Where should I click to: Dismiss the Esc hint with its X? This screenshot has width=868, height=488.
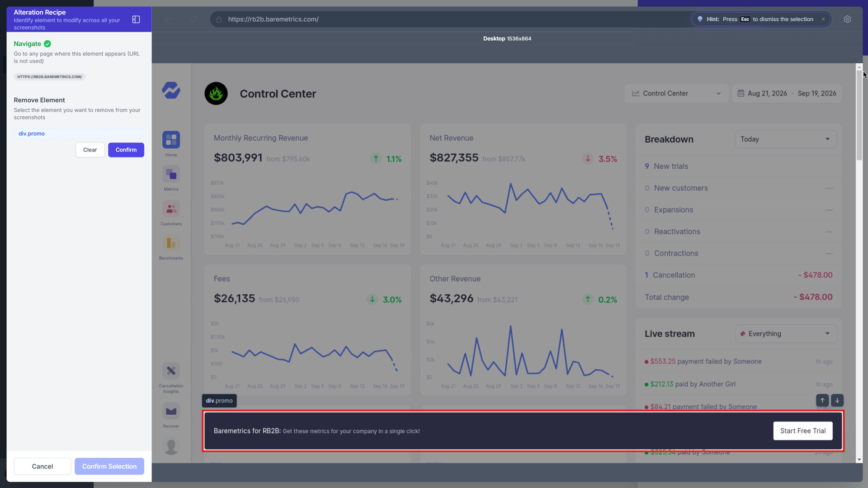coord(823,19)
